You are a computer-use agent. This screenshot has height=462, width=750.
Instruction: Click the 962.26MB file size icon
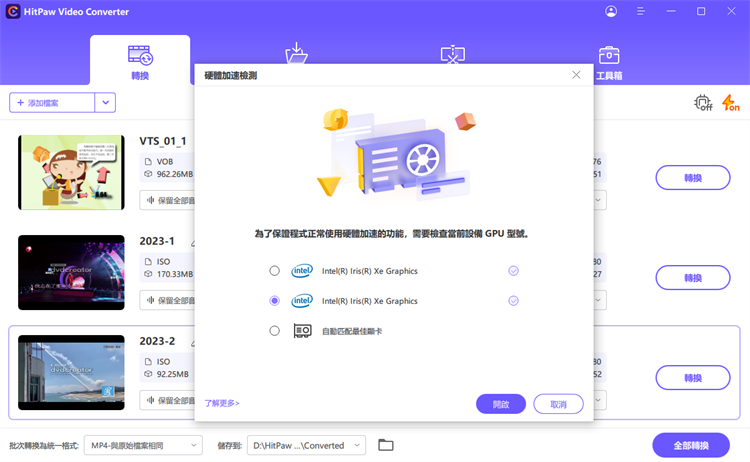pos(148,174)
